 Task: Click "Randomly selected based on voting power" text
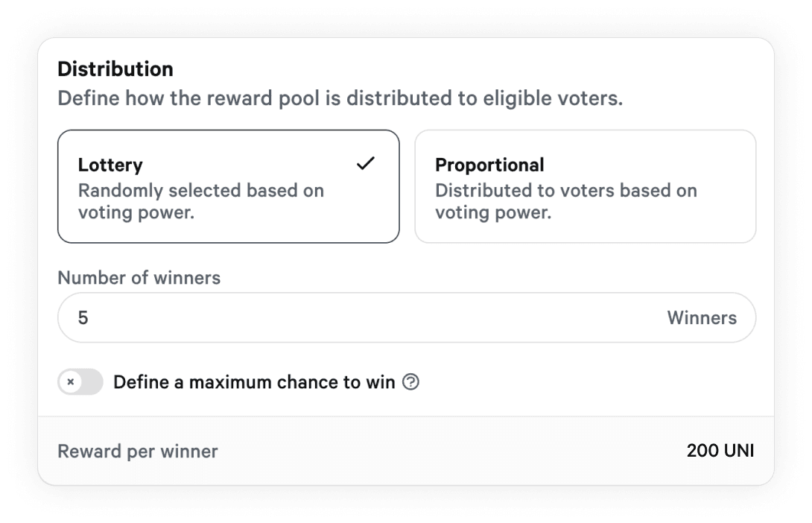pyautogui.click(x=201, y=201)
